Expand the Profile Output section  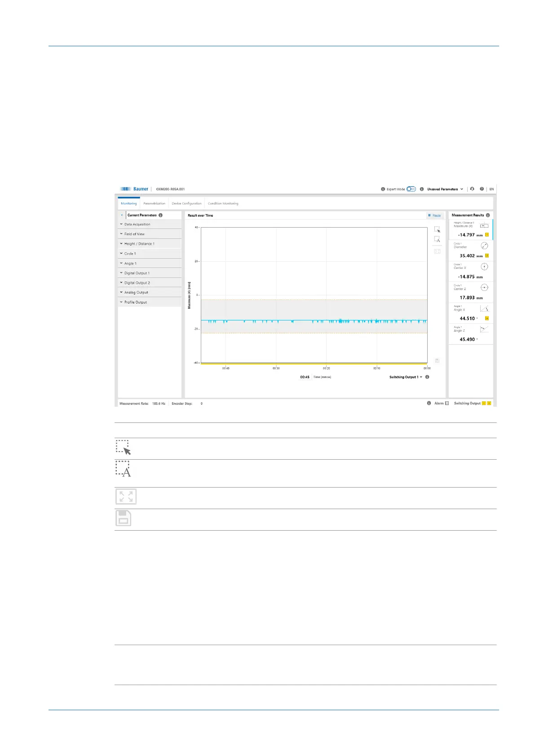pyautogui.click(x=150, y=302)
